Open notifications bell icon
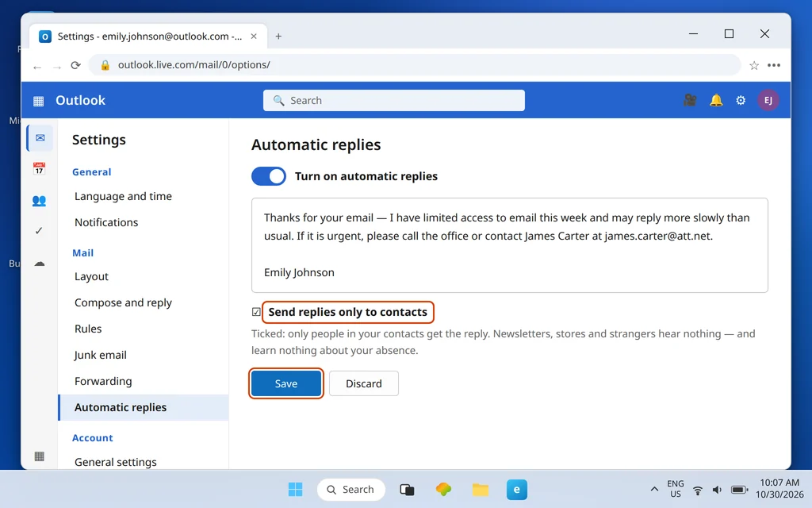Screen dimensions: 812x508 716,100
